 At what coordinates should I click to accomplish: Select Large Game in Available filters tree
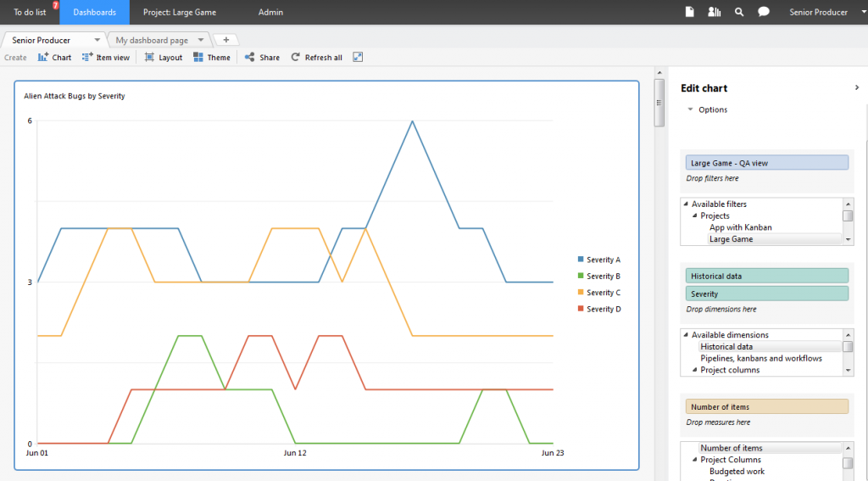731,239
